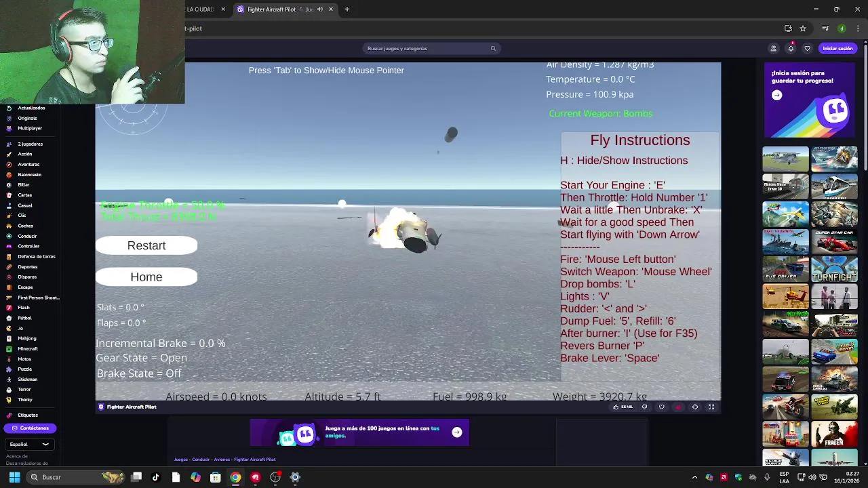Enter fullscreen with the expand icon

(711, 407)
